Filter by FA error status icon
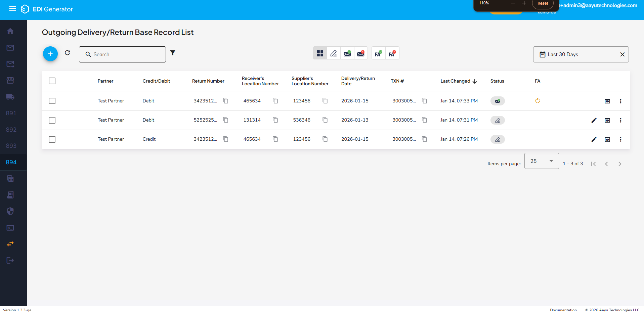Viewport: 644px width, 314px height. point(392,53)
